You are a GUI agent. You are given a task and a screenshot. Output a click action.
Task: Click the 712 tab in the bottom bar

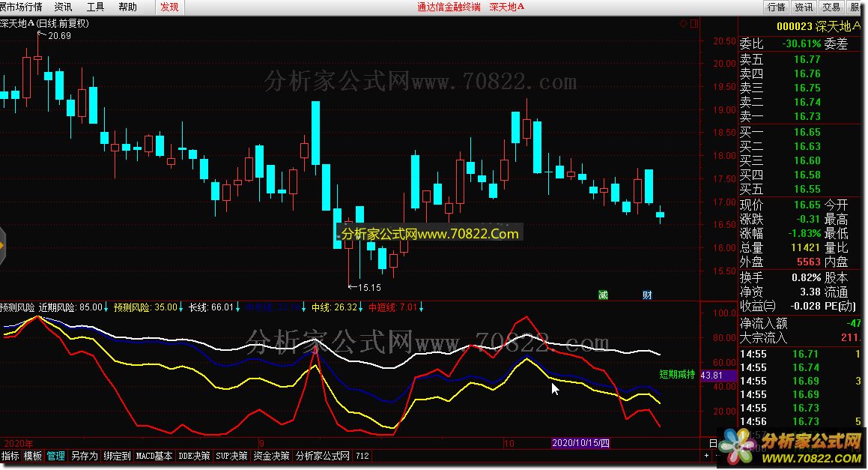(362, 457)
